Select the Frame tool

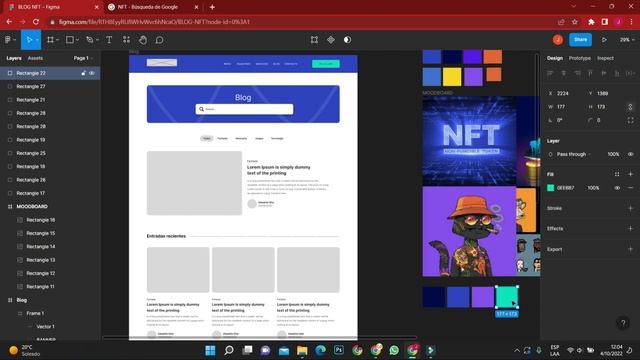tap(50, 40)
